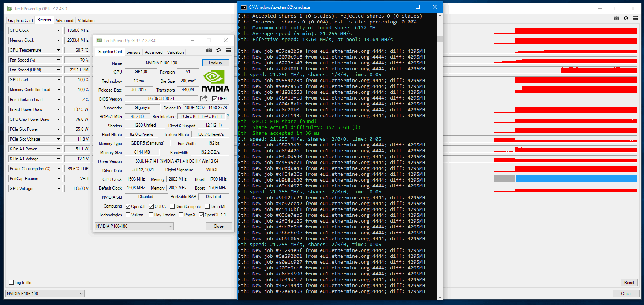Toggle the OpenGL 1.1 checkbox
This screenshot has width=644, height=305.
click(x=201, y=215)
